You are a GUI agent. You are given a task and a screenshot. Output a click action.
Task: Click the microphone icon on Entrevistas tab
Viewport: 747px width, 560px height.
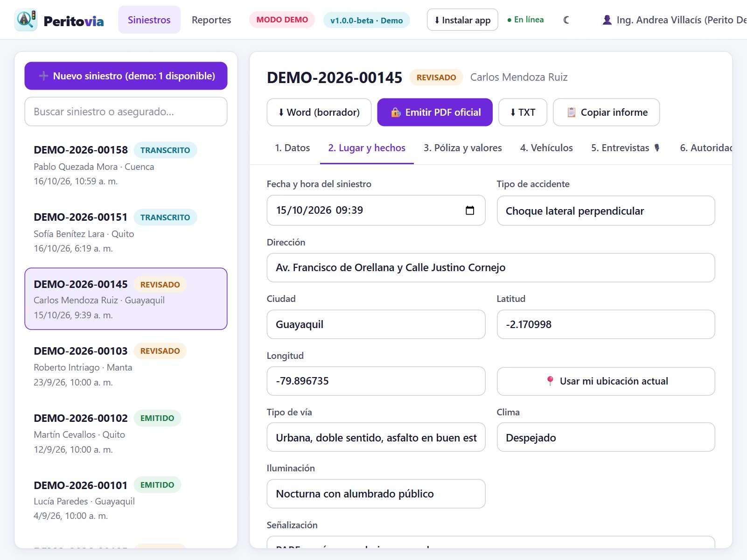coord(657,148)
